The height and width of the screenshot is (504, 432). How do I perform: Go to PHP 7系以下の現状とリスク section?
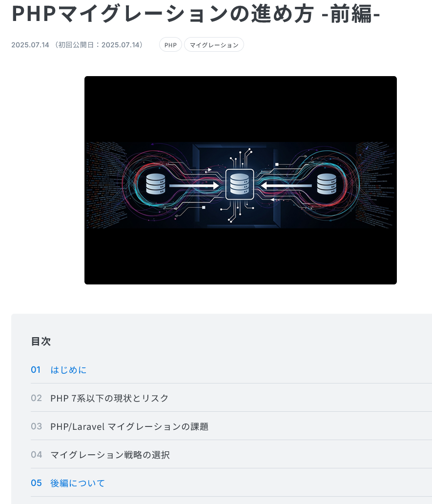(109, 398)
